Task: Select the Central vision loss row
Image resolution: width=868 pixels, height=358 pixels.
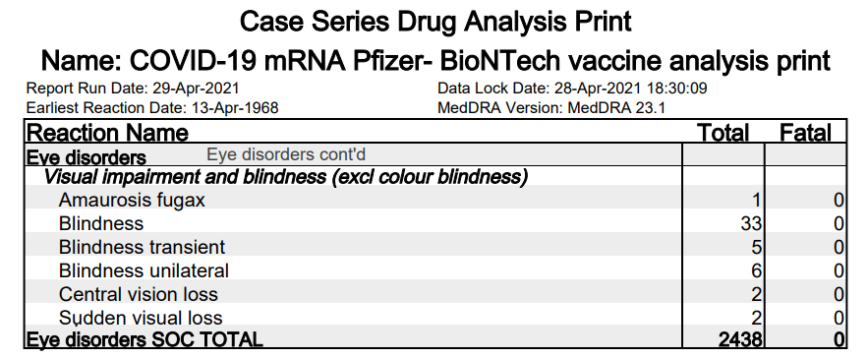Action: (x=435, y=294)
